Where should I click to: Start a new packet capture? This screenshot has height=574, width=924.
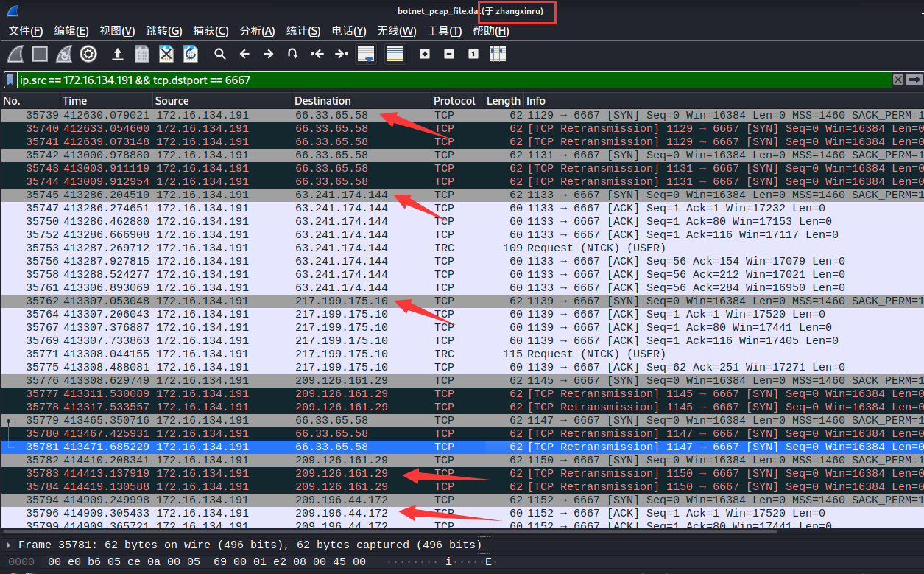click(x=16, y=54)
